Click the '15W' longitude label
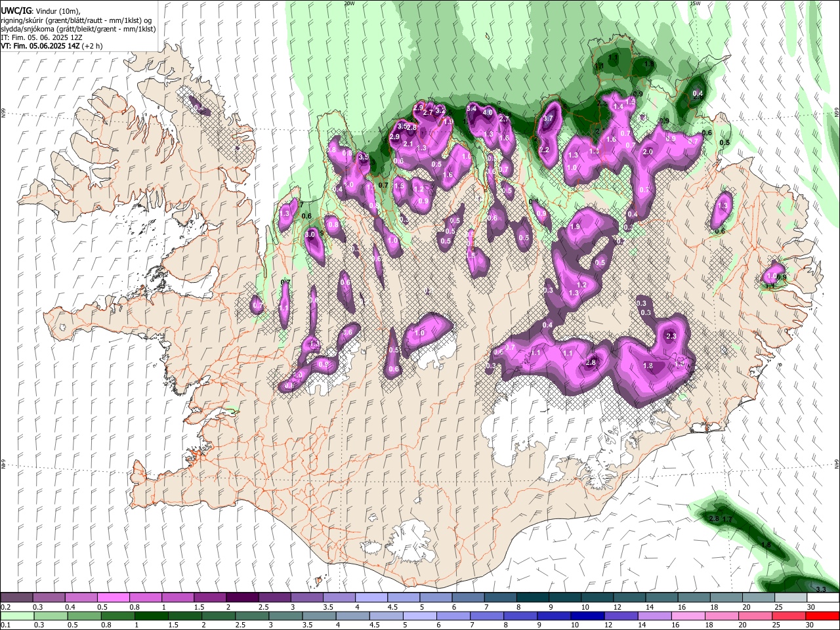The width and height of the screenshot is (840, 630). (695, 3)
